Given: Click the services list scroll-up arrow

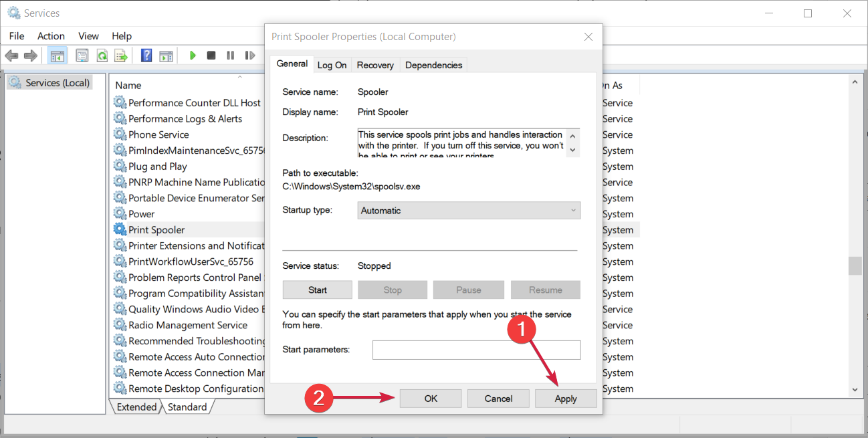Looking at the screenshot, I should point(855,82).
